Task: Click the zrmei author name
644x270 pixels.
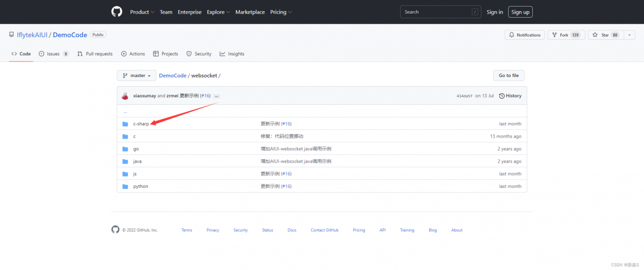Action: (x=172, y=96)
